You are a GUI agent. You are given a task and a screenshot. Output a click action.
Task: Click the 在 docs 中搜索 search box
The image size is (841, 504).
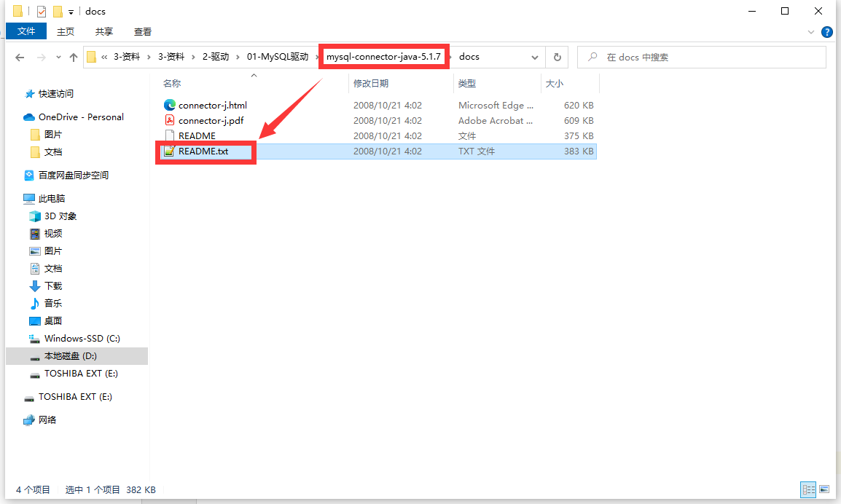point(702,58)
